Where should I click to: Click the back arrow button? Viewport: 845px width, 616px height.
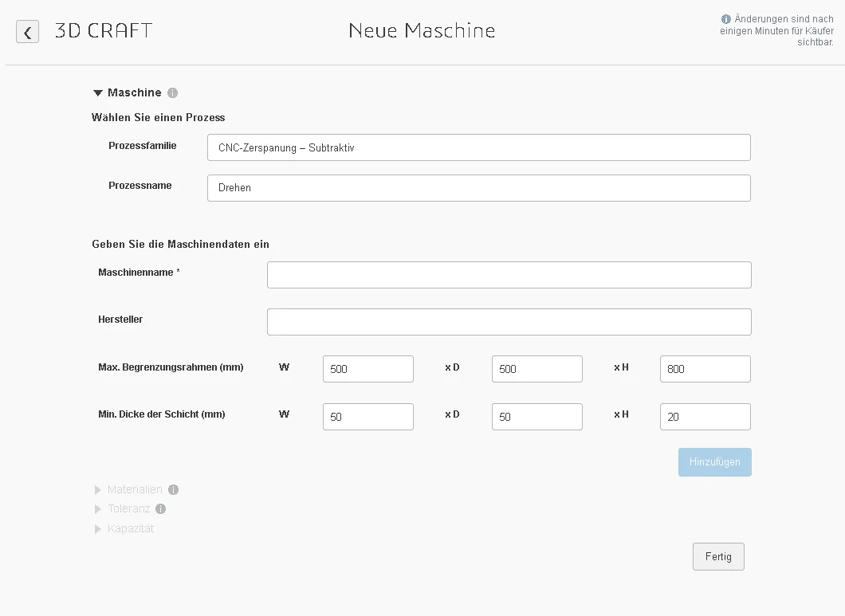(x=27, y=32)
